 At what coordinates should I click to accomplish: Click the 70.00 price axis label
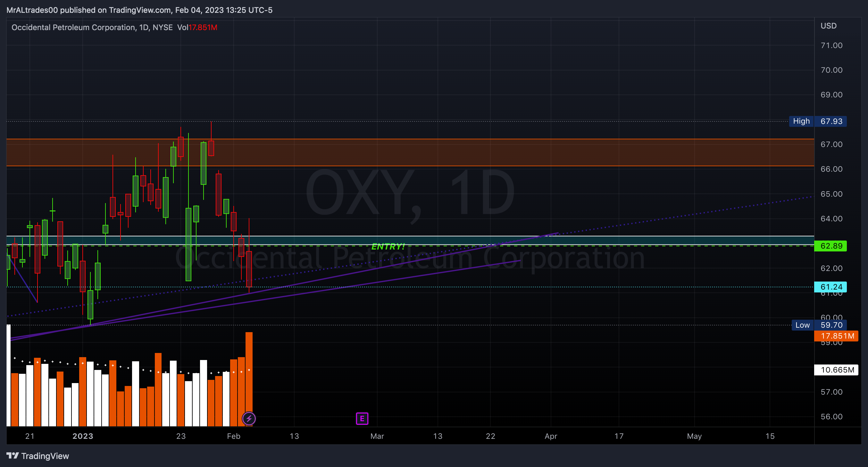click(x=831, y=70)
